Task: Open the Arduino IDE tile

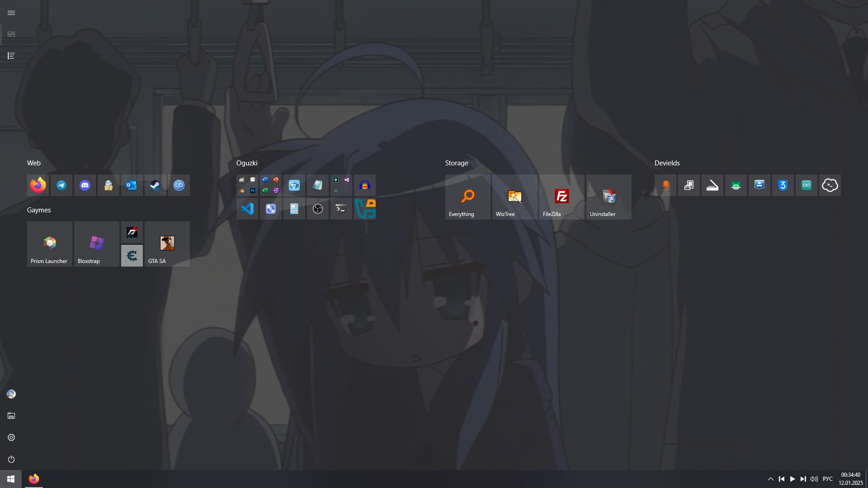Action: pos(807,185)
